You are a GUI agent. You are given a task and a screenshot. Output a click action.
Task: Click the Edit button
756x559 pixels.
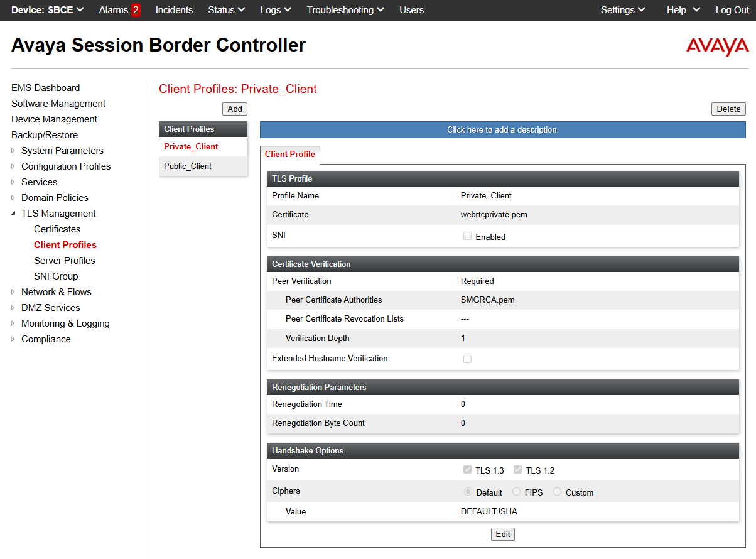503,534
